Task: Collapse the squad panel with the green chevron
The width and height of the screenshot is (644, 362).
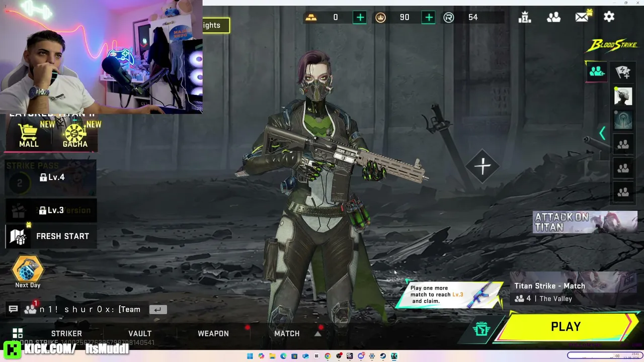Action: [x=602, y=133]
